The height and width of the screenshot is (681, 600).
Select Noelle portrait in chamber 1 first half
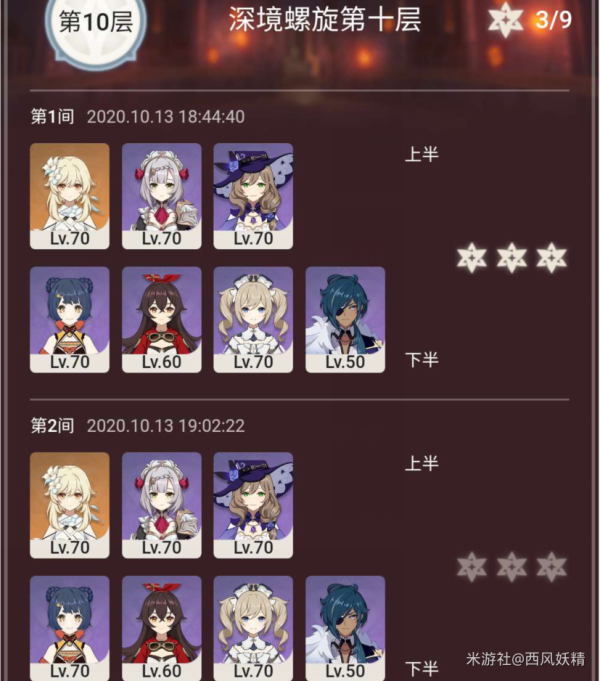point(162,196)
